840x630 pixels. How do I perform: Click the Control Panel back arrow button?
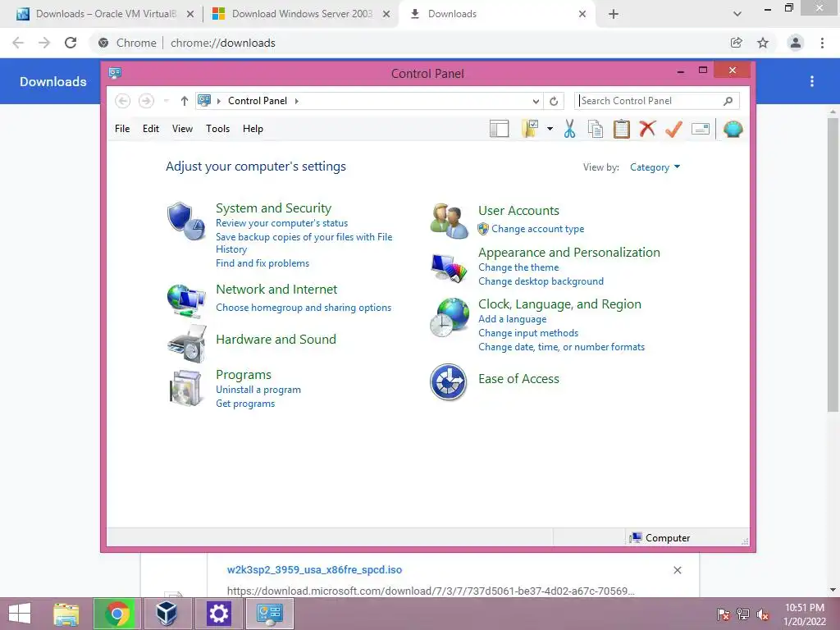click(x=123, y=101)
